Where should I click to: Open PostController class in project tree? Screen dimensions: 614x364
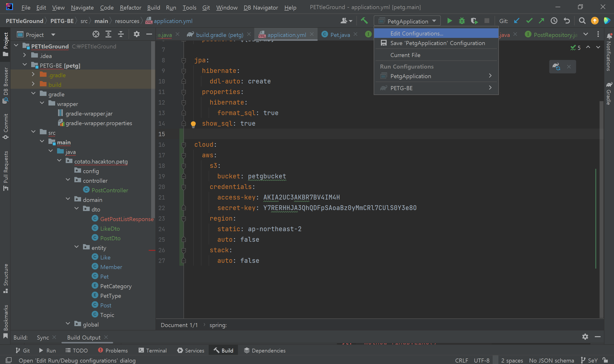[x=110, y=190]
